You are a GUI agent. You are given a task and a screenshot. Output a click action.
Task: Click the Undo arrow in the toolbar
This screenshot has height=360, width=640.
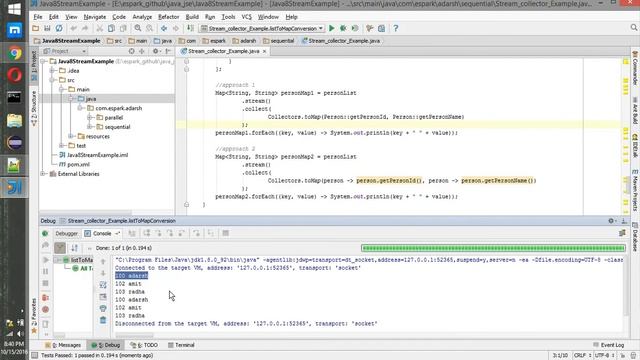pos(73,28)
